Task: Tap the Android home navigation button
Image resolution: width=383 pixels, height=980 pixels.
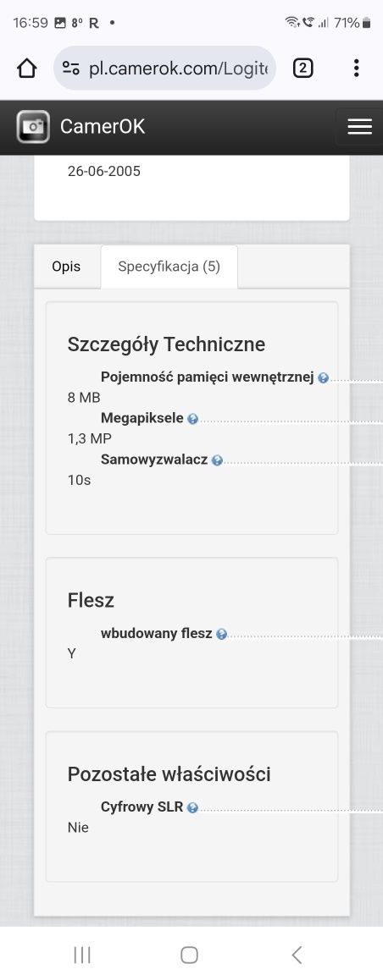Action: click(x=189, y=955)
